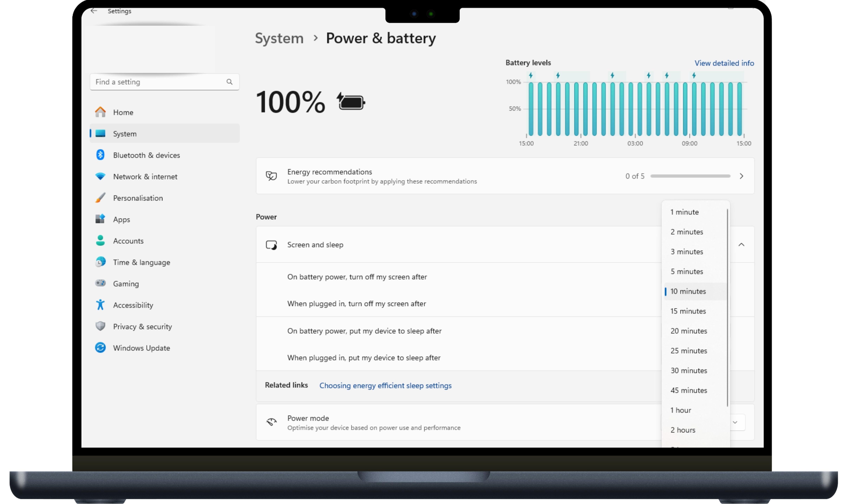Open Gaming settings

pos(165,283)
